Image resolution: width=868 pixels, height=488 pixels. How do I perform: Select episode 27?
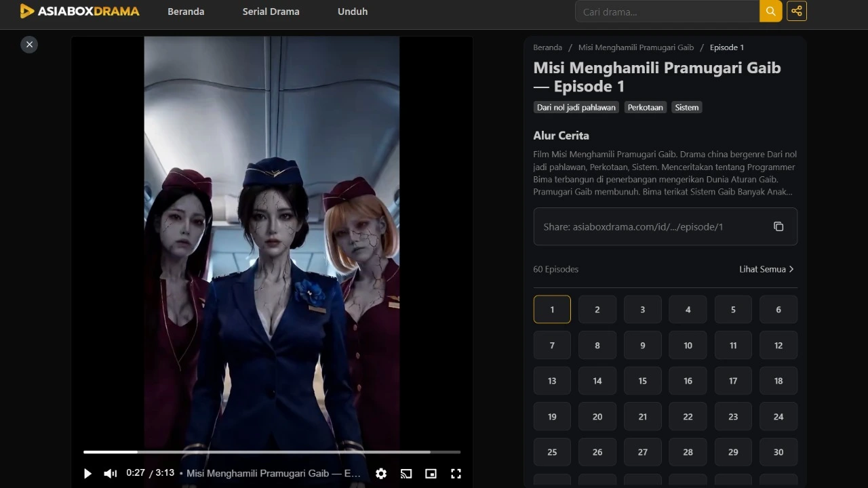643,452
